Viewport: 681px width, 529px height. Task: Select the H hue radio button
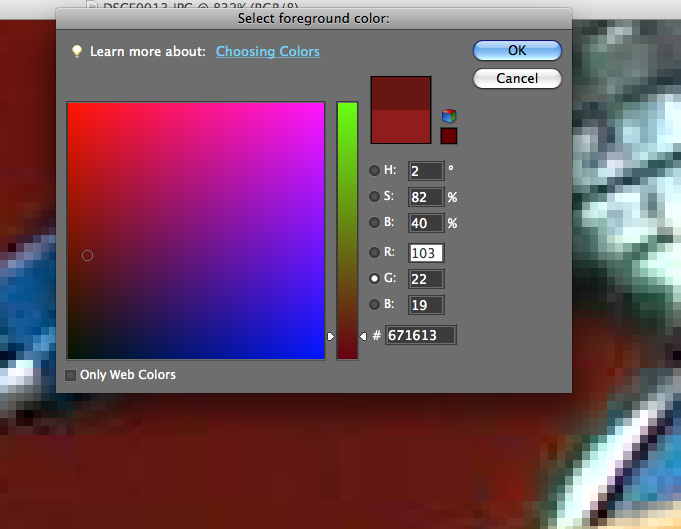pyautogui.click(x=375, y=171)
